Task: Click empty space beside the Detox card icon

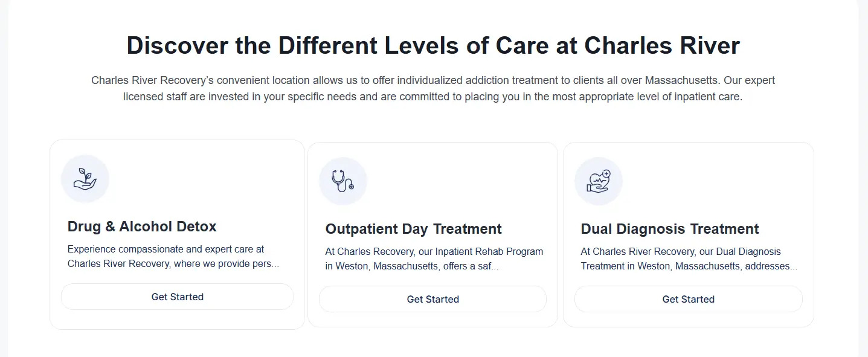Action: pos(205,179)
